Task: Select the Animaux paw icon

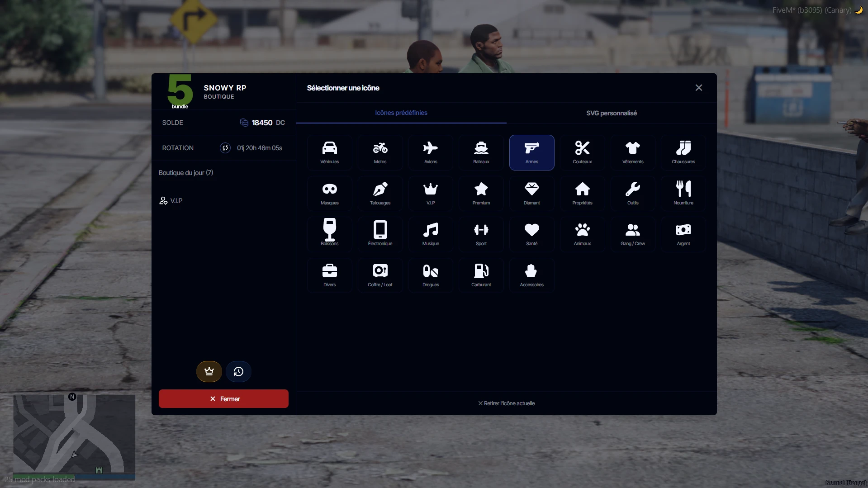Action: tap(582, 234)
